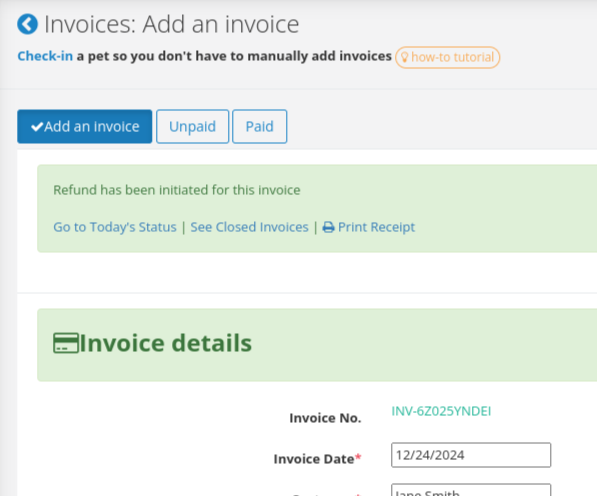Open invoice number INV-6Z025YNDEI
This screenshot has width=597, height=496.
point(441,411)
